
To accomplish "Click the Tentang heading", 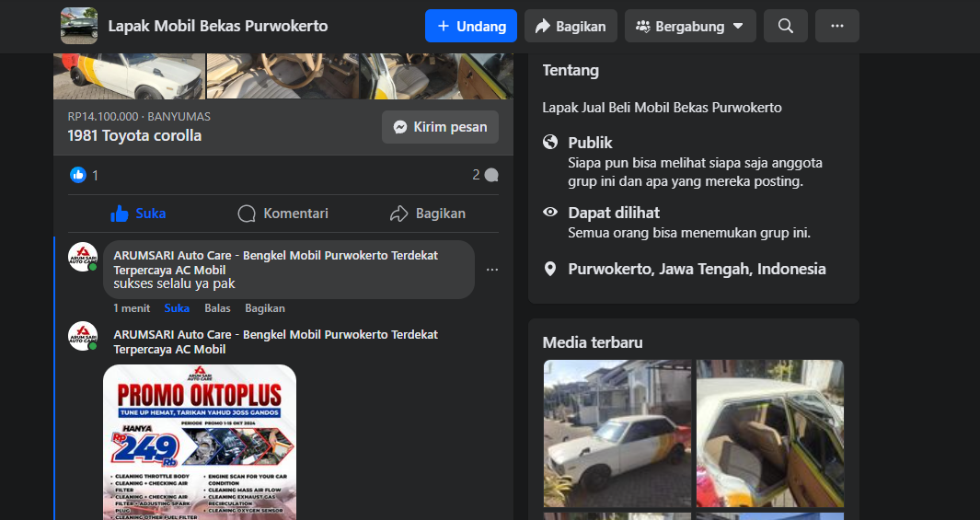I will coord(571,71).
